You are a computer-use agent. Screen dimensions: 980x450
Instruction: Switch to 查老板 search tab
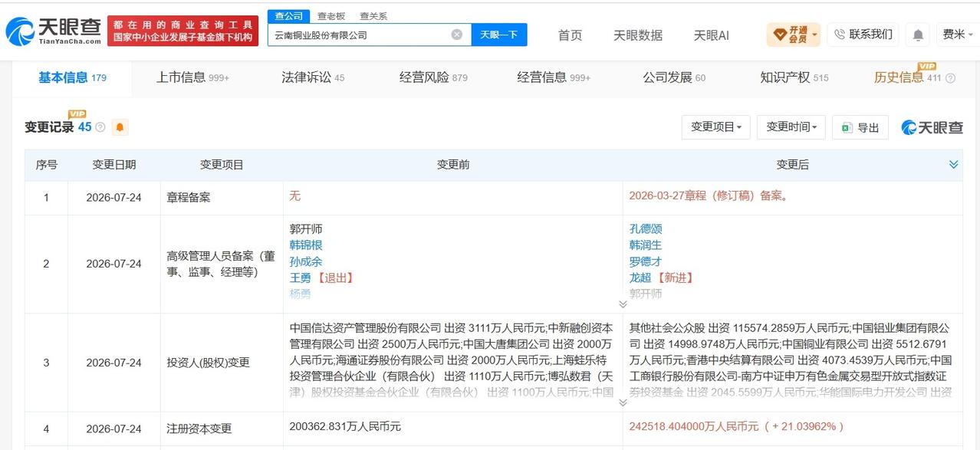[331, 16]
